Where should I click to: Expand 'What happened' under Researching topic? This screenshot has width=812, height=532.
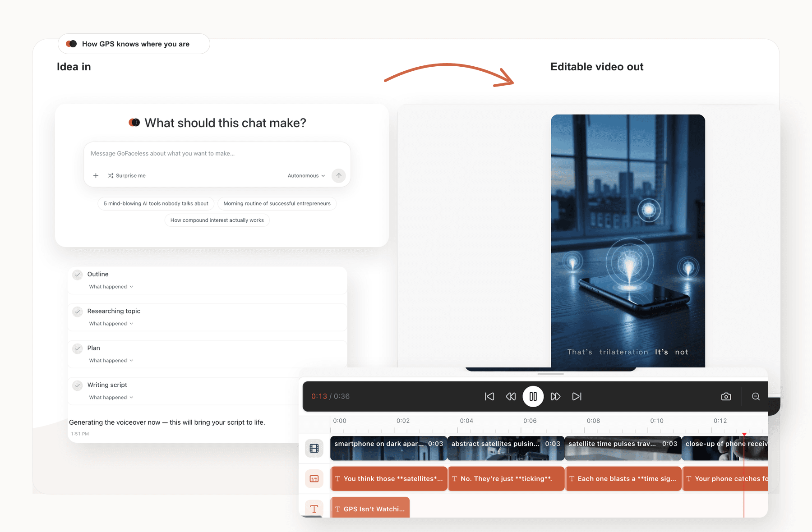coord(111,324)
